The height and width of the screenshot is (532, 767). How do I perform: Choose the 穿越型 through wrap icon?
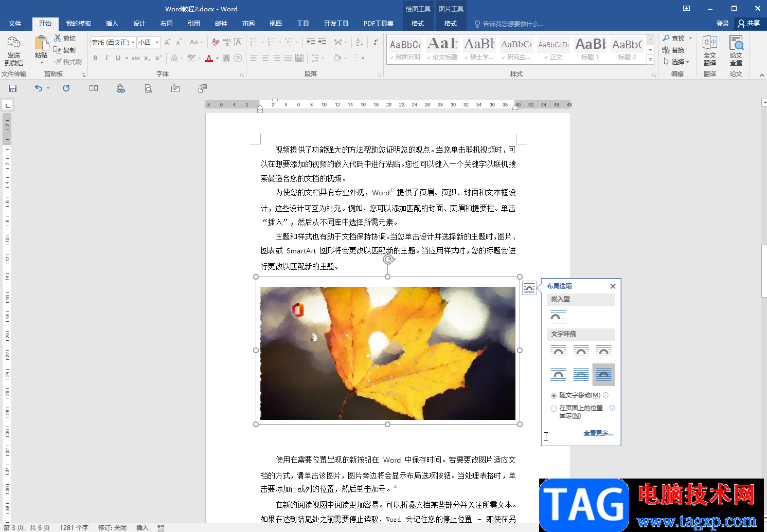click(x=603, y=352)
